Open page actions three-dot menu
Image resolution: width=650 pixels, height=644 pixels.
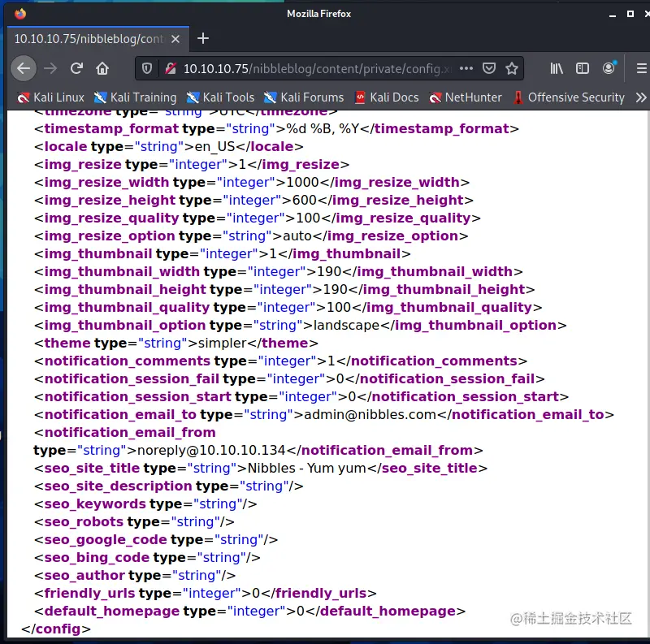coord(466,68)
